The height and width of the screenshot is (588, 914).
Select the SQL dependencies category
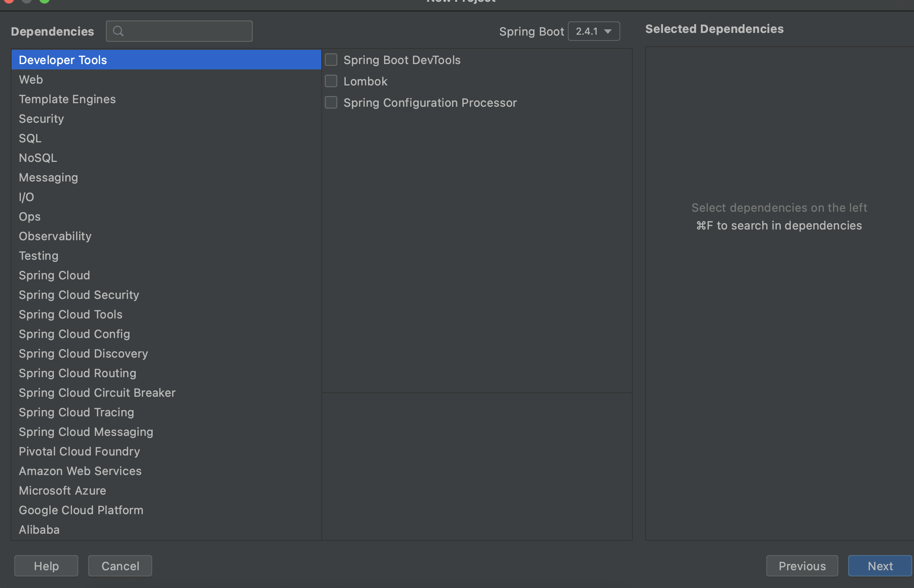tap(29, 138)
